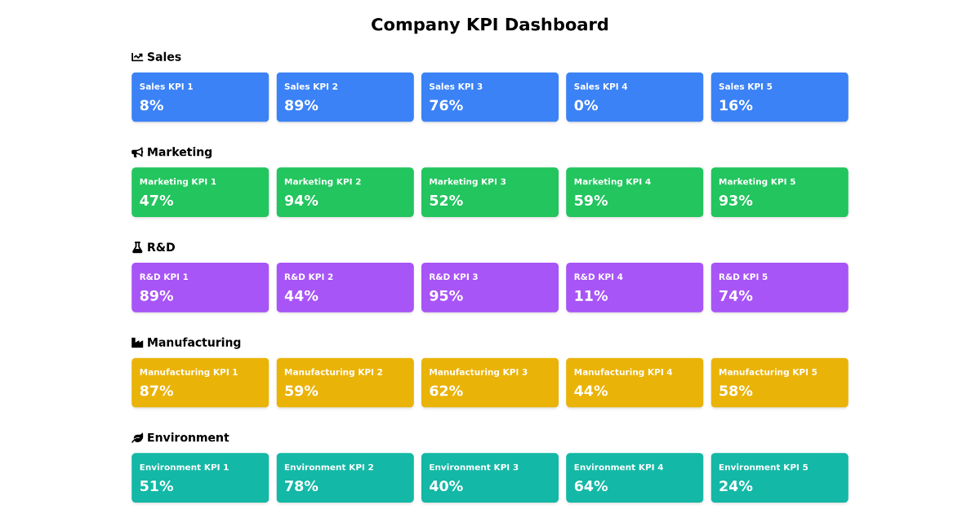This screenshot has width=980, height=514.
Task: Open the Environment KPI 2 card
Action: [x=345, y=478]
